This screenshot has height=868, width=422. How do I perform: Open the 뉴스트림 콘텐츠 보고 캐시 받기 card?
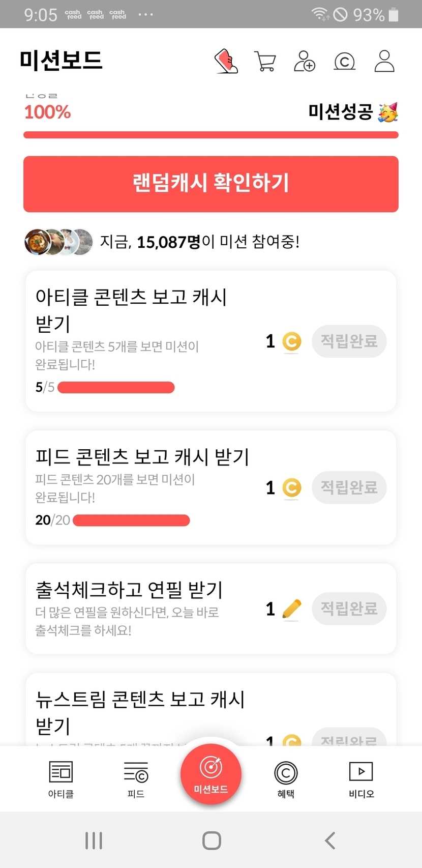[x=140, y=711]
